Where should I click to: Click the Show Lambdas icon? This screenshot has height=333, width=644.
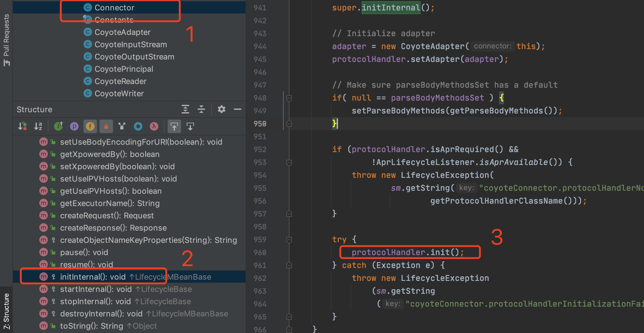[x=154, y=126]
